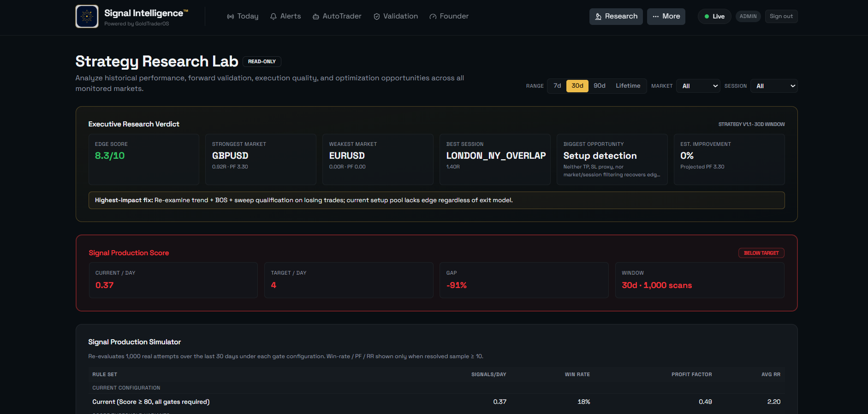Open Alerts via the bell icon
The height and width of the screenshot is (414, 868).
(x=273, y=17)
